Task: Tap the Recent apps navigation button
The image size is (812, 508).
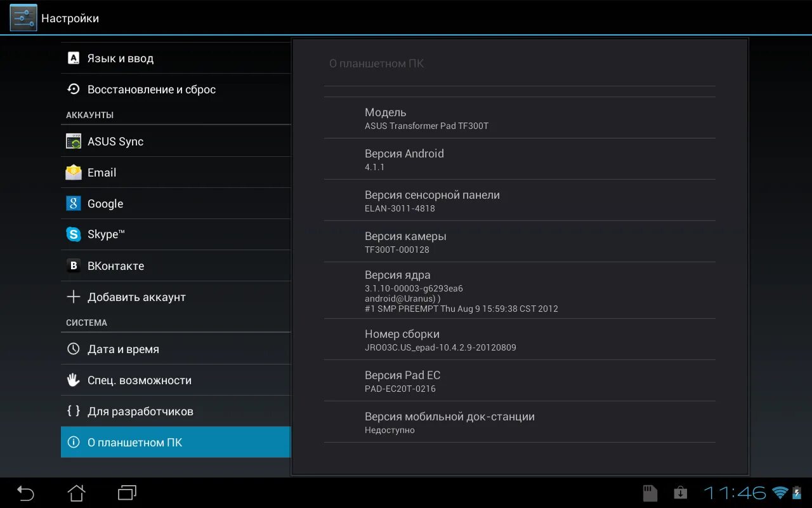Action: pos(128,493)
